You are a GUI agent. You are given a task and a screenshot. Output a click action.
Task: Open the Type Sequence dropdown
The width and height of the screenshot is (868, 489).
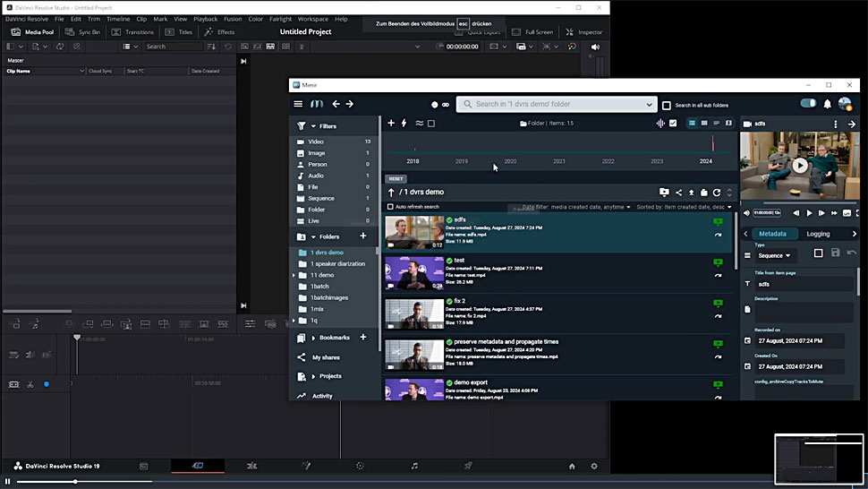coord(774,255)
